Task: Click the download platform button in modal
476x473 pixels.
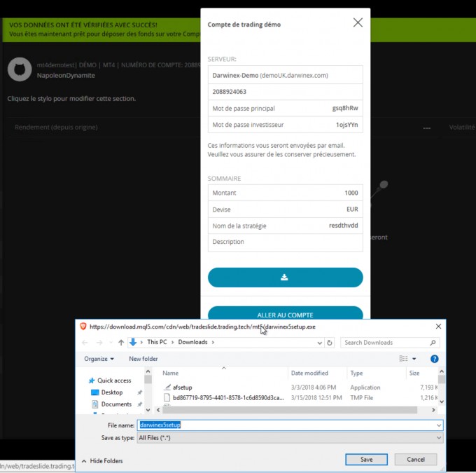Action: click(x=285, y=277)
